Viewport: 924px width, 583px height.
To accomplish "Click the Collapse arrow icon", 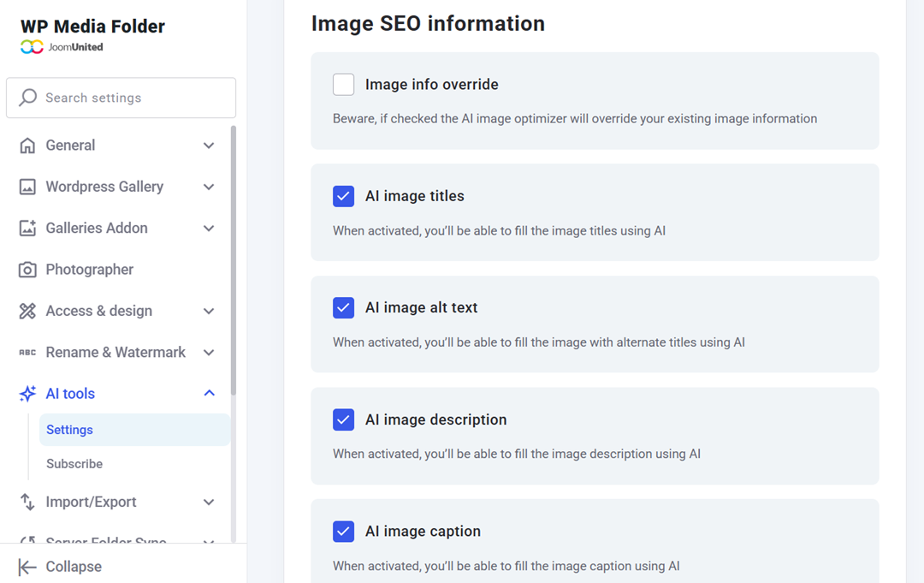I will point(27,567).
